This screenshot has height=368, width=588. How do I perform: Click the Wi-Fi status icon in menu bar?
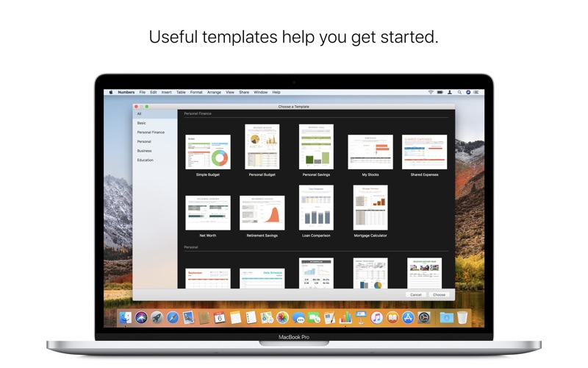coord(431,92)
